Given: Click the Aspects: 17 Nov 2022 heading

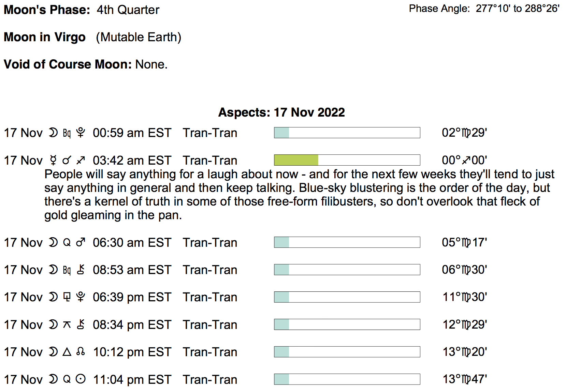Looking at the screenshot, I should (x=281, y=112).
